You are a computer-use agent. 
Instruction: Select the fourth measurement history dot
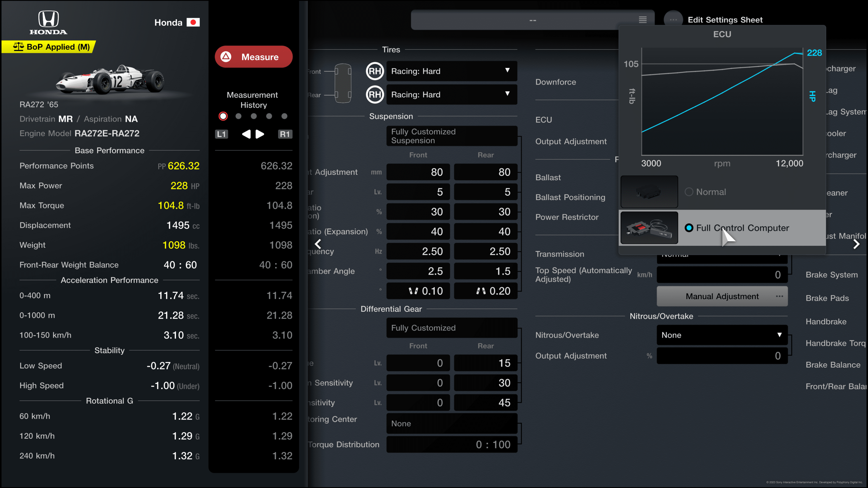coord(269,116)
